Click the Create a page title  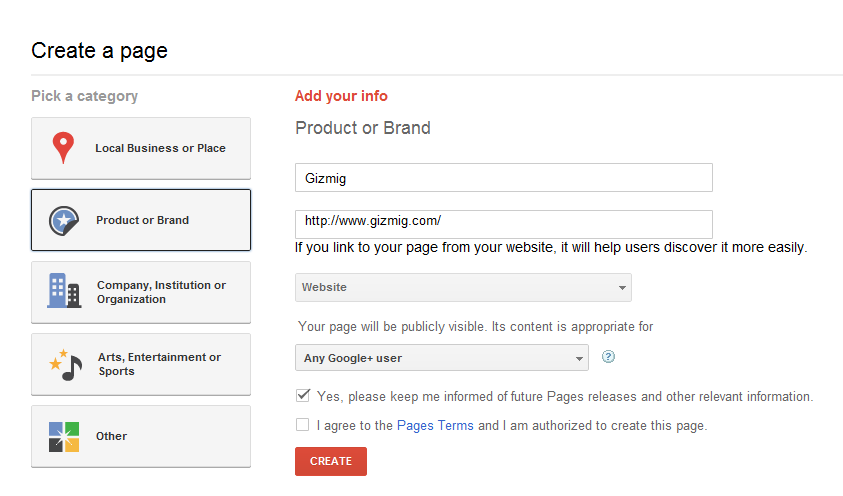(99, 51)
